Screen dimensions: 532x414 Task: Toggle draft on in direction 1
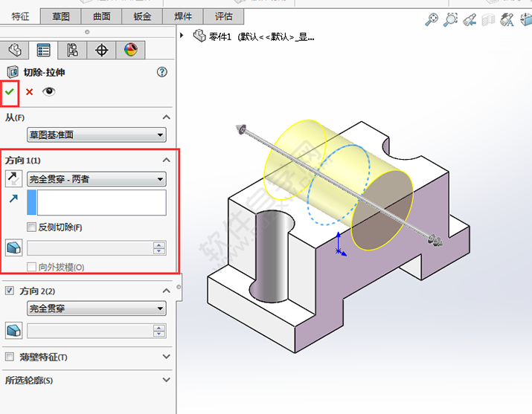(x=14, y=248)
